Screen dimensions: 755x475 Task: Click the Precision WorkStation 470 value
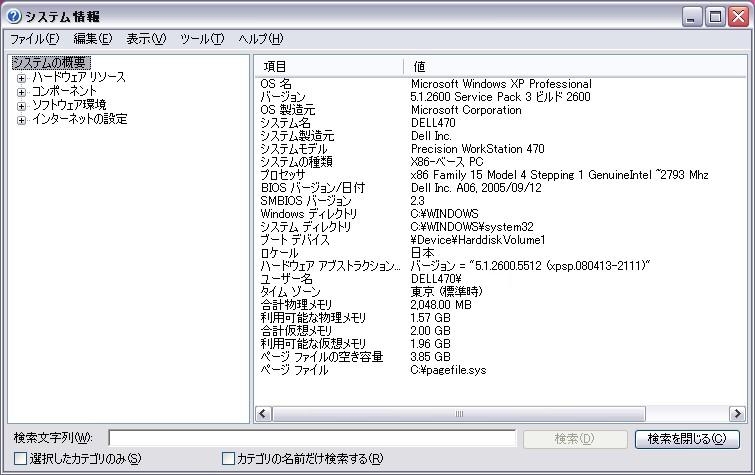477,149
